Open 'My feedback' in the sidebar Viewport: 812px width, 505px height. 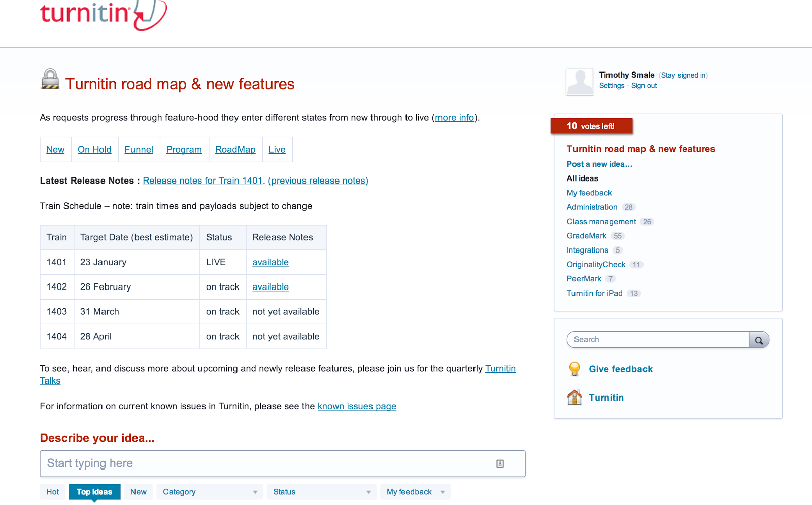point(589,193)
